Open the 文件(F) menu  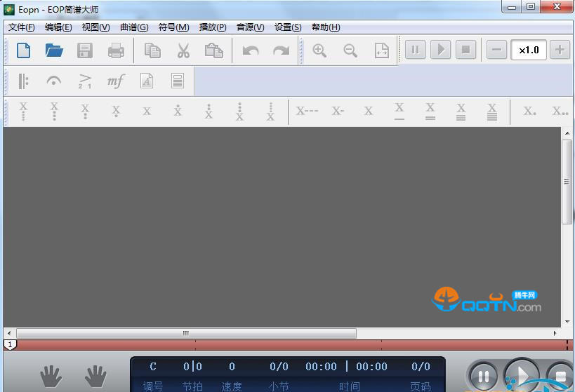coord(21,27)
